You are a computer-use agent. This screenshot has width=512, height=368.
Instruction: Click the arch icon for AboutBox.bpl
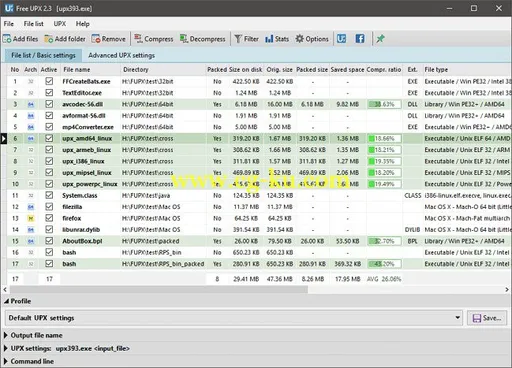pos(31,241)
